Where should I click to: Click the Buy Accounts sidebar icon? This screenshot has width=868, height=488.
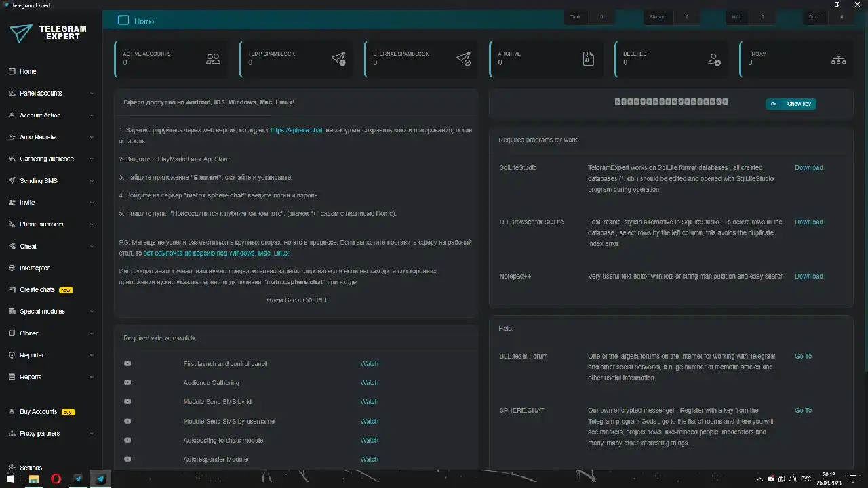[12, 411]
